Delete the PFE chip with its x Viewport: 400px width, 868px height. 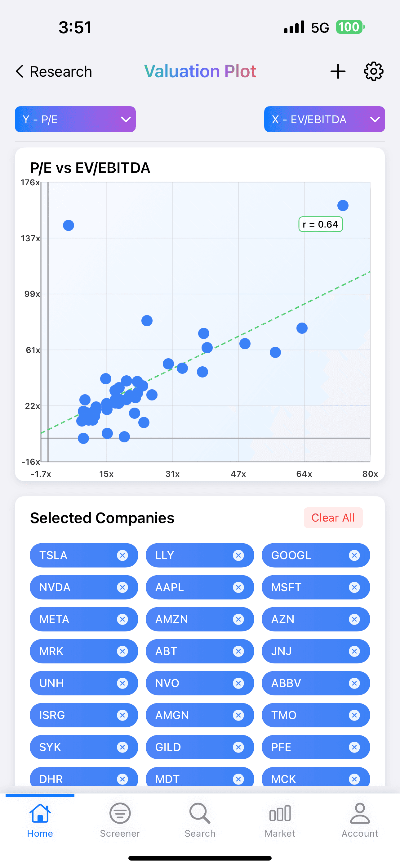tap(354, 747)
